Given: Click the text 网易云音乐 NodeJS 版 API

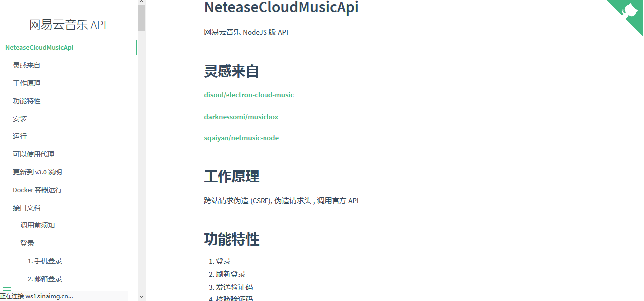Looking at the screenshot, I should (x=246, y=32).
